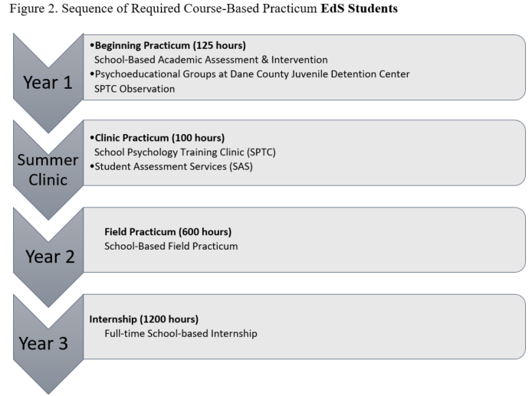The width and height of the screenshot is (532, 396).
Task: Click the Summer Clinic chevron arrow
Action: (x=48, y=170)
